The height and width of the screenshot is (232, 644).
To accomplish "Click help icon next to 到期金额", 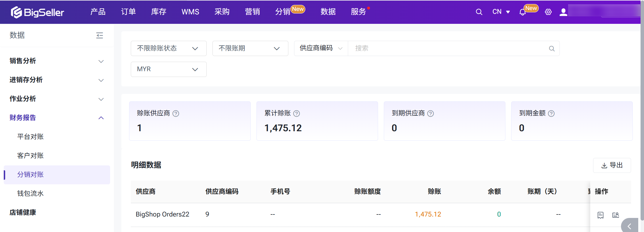I will tap(551, 114).
